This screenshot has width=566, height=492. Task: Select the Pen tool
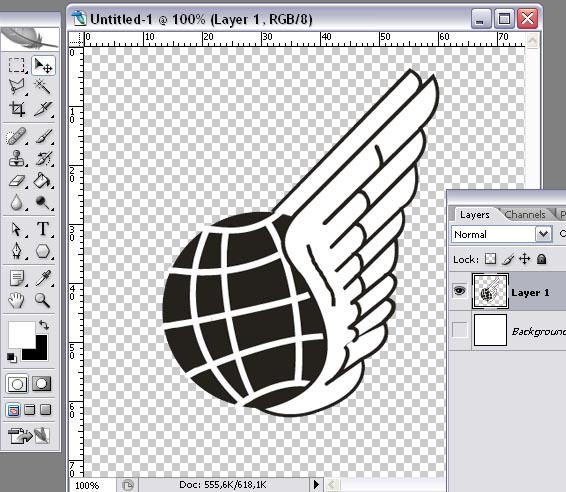click(x=17, y=251)
